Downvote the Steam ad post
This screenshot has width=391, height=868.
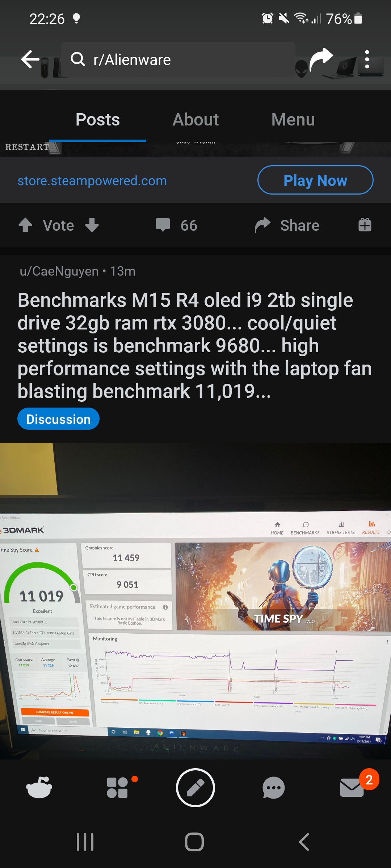pos(92,225)
